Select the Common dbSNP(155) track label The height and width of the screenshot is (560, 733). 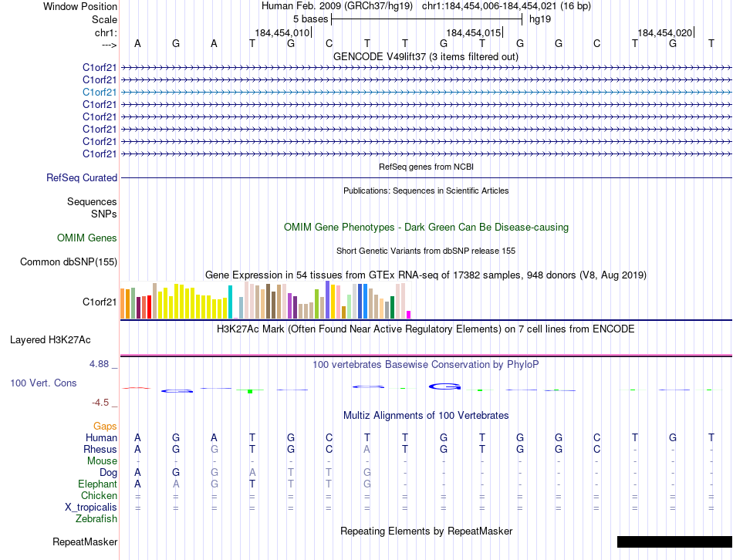(x=68, y=261)
